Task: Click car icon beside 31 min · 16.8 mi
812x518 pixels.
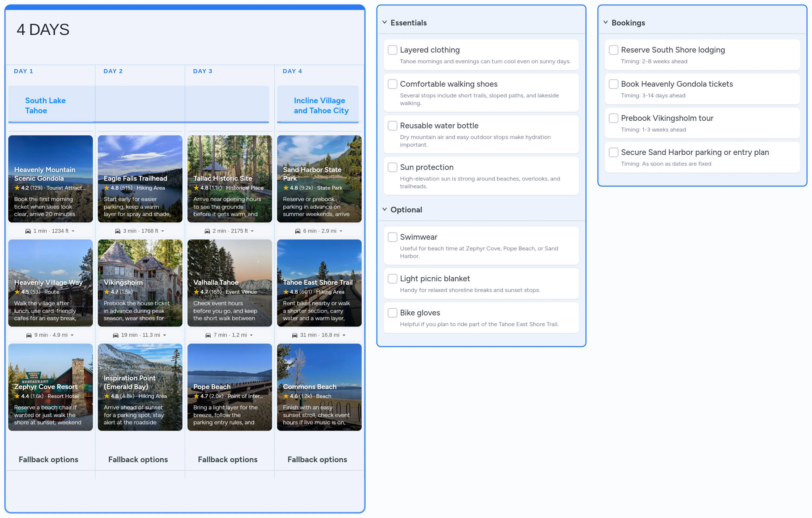Action: 295,335
